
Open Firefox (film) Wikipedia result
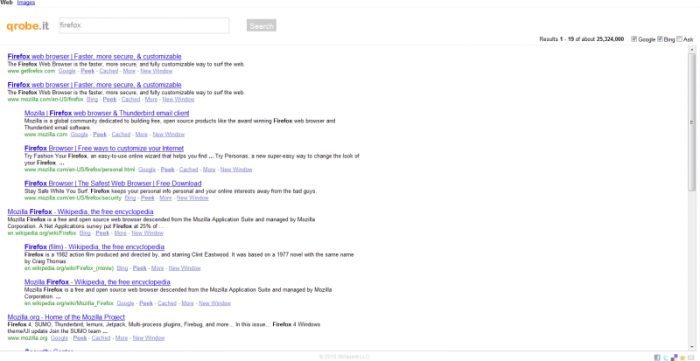pos(94,247)
